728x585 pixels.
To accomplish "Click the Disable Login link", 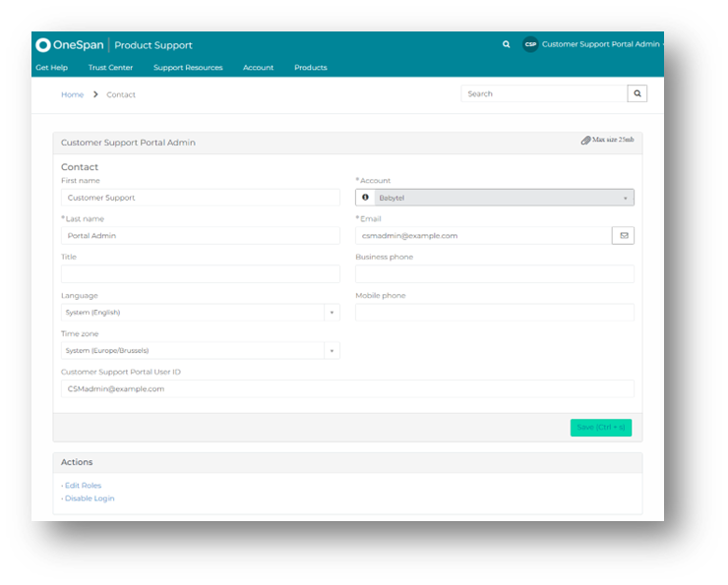I will click(89, 498).
